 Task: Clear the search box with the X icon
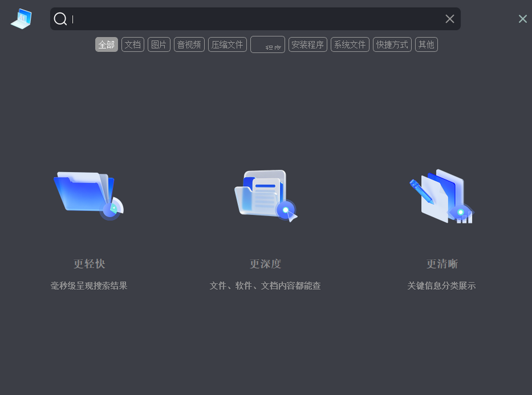450,19
